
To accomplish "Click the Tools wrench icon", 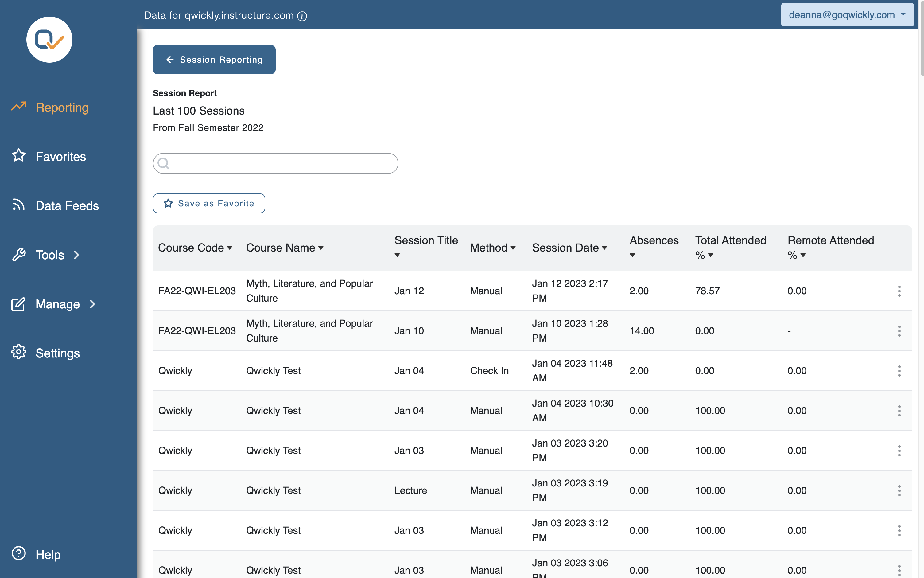I will pyautogui.click(x=19, y=254).
